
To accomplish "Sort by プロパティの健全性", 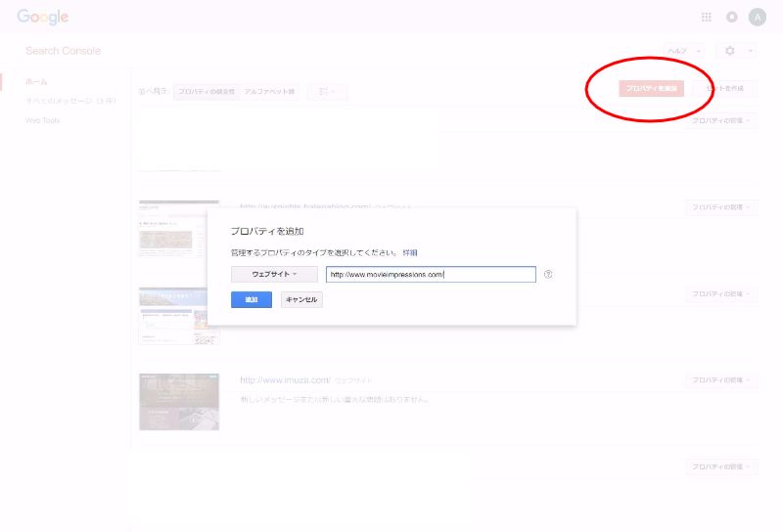I will pyautogui.click(x=207, y=91).
